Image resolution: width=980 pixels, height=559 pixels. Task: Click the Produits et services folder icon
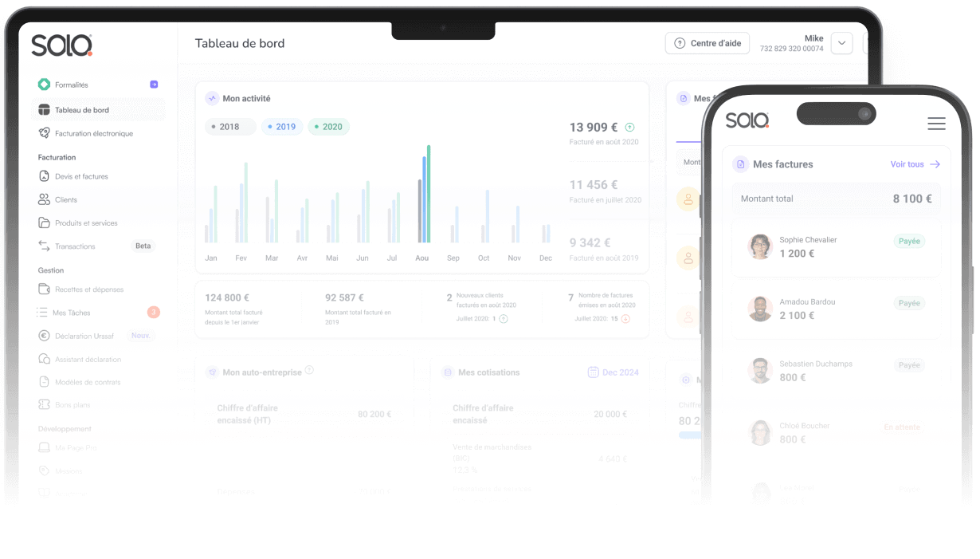[x=44, y=222]
